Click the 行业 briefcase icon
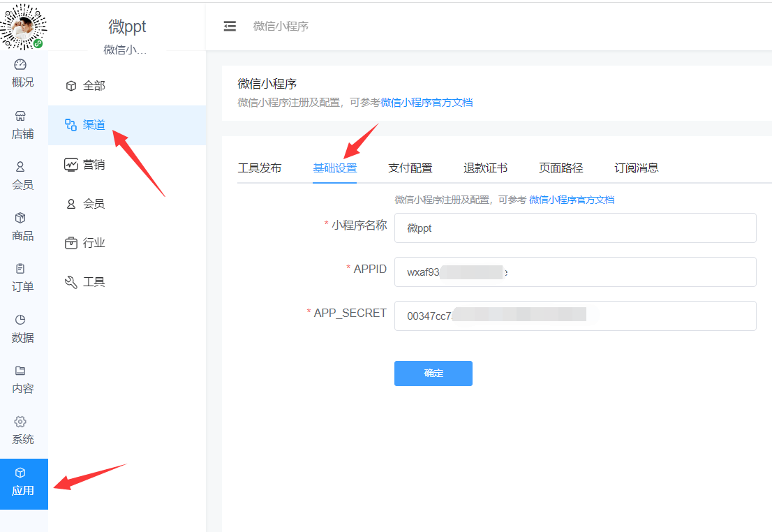772x532 pixels. click(71, 243)
